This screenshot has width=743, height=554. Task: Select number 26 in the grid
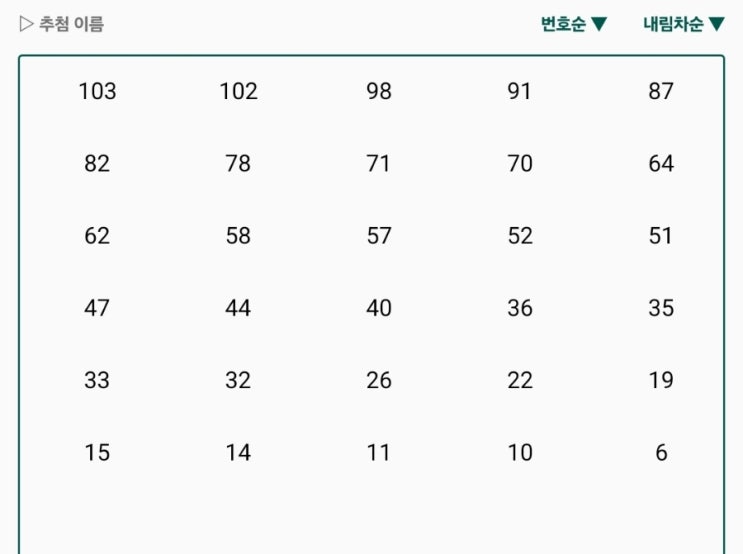click(379, 380)
